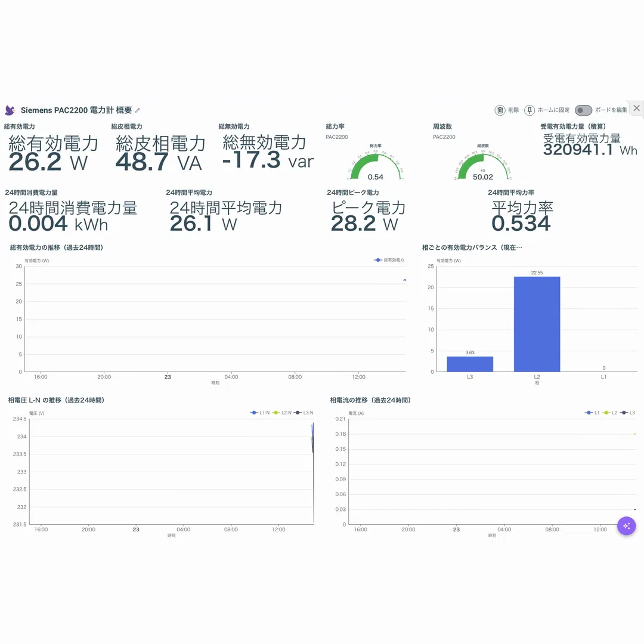Viewport: 644px width, 644px height.
Task: Toggle the L2 legend in the phase current chart
Action: pyautogui.click(x=610, y=413)
